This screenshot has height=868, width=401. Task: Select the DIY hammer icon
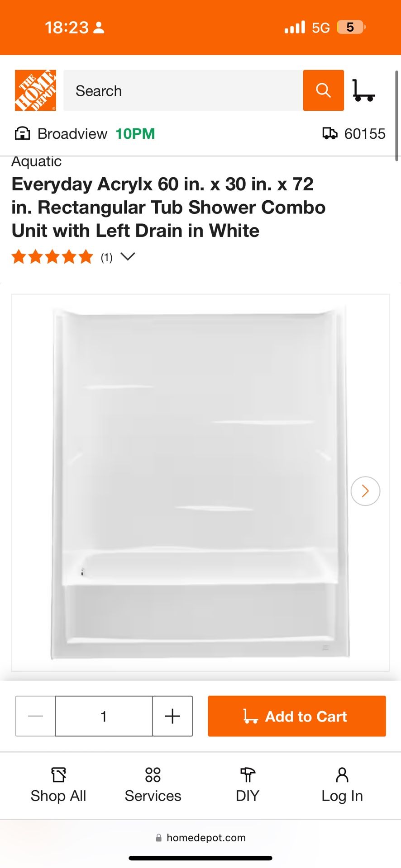[248, 775]
